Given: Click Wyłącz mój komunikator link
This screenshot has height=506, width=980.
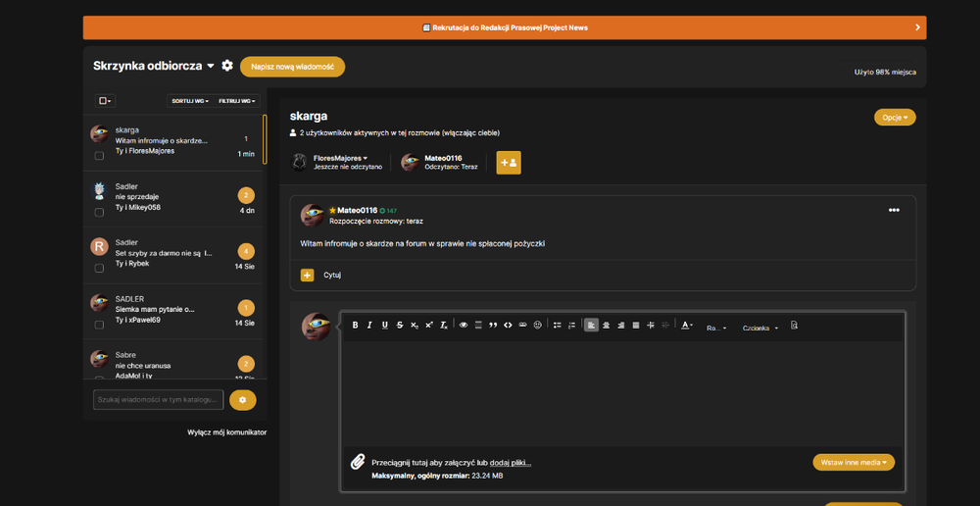Looking at the screenshot, I should tap(227, 432).
